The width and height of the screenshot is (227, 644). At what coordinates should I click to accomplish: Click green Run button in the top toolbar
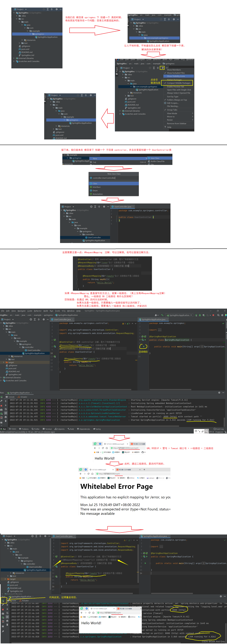pos(196,315)
